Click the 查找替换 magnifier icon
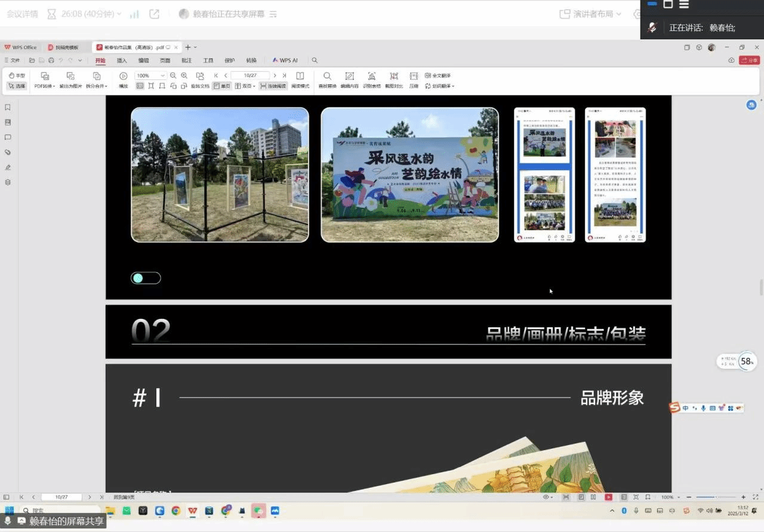This screenshot has height=532, width=764. (327, 76)
